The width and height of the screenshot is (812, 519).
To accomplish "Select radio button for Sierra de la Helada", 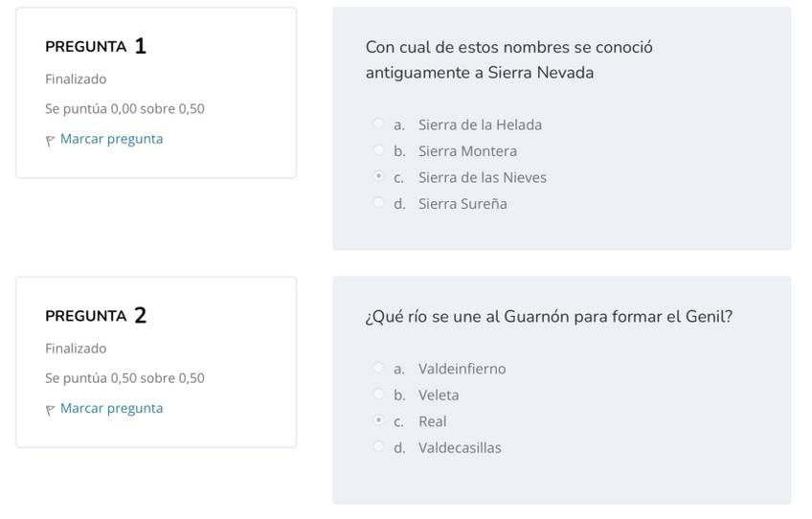I will [378, 124].
